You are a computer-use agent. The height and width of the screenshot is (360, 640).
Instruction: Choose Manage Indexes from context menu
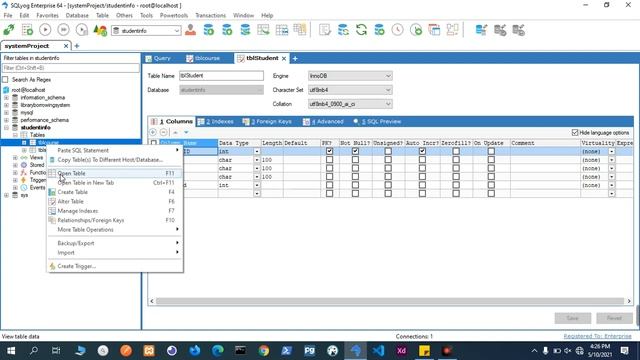click(x=115, y=211)
